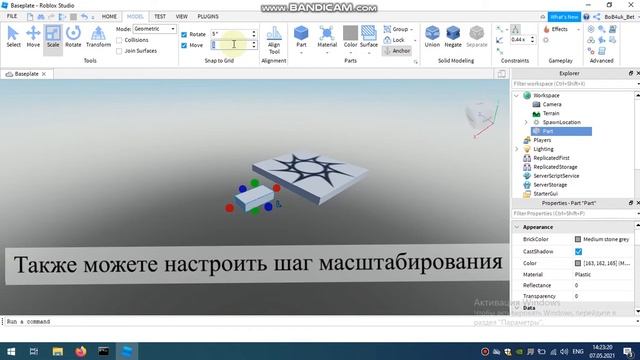Click the Color property RGB swatch

(x=578, y=263)
